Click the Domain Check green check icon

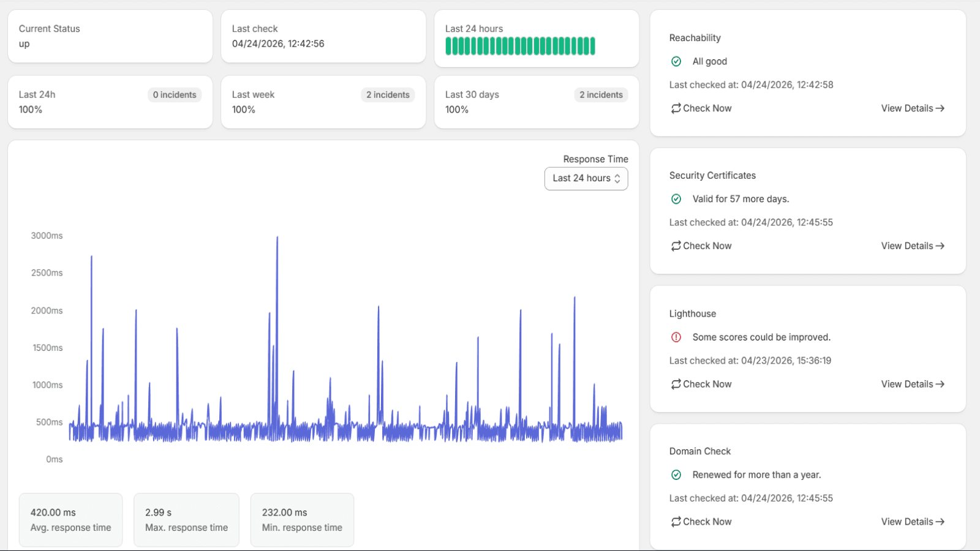click(x=676, y=475)
